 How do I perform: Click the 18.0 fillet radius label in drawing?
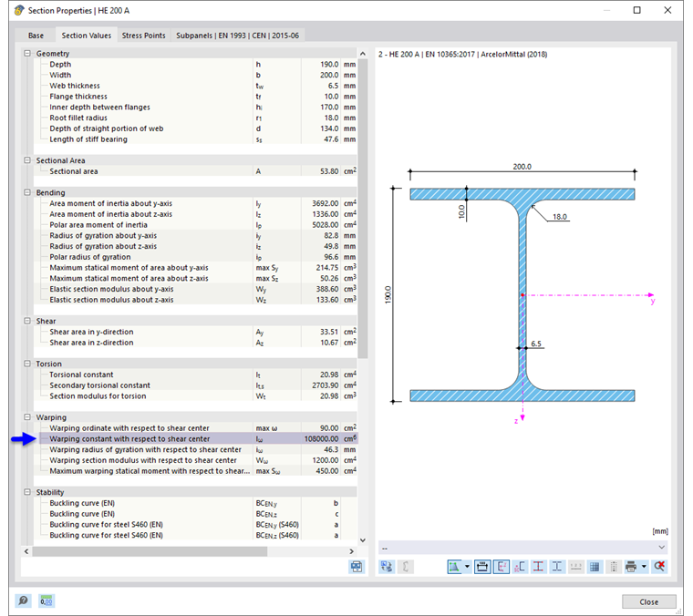click(x=560, y=216)
